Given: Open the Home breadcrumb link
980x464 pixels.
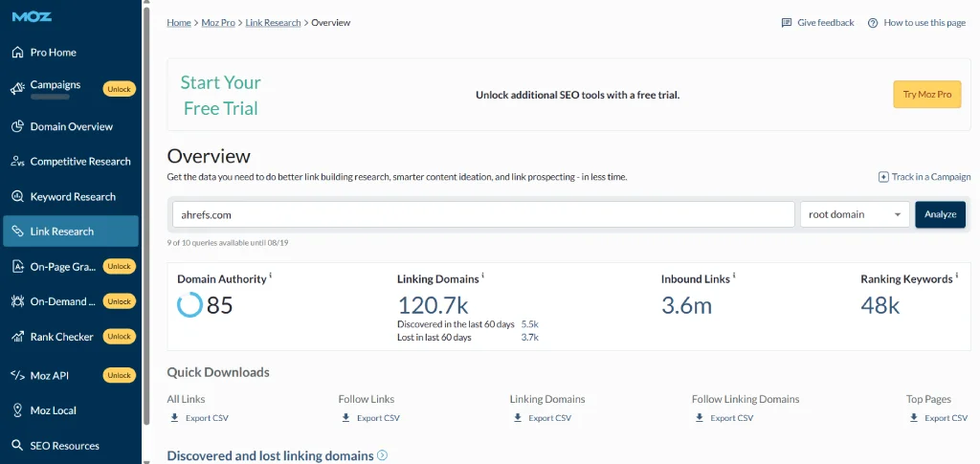Looking at the screenshot, I should pos(179,22).
